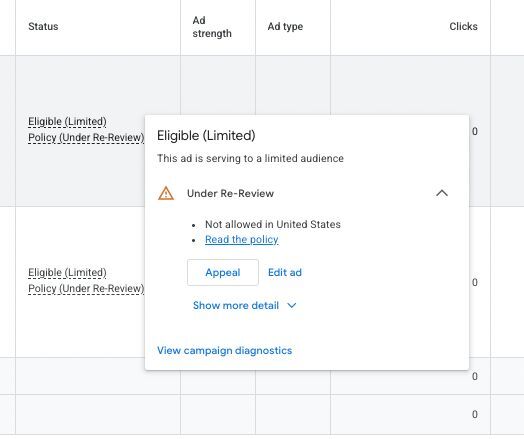Open the Read the policy link
This screenshot has width=524, height=439.
[x=242, y=240]
